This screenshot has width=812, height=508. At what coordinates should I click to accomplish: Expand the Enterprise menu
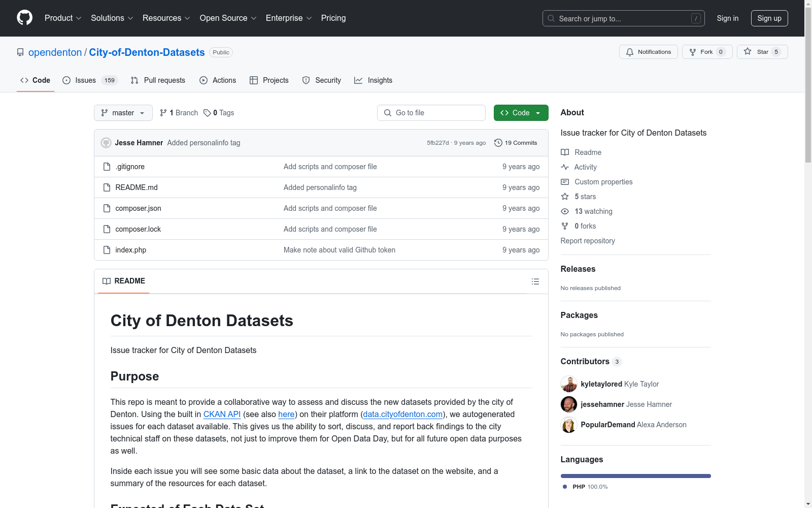[289, 18]
